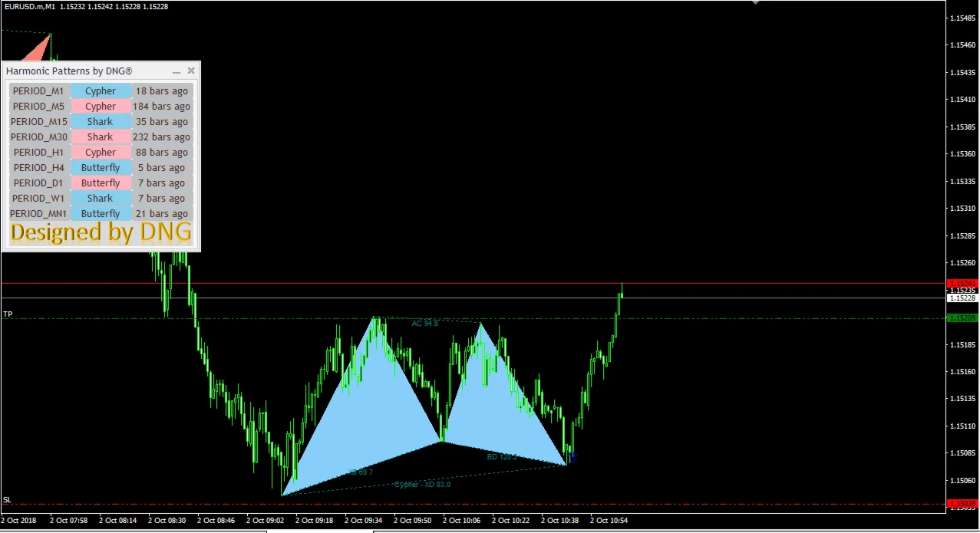
Task: Close the Harmonic Patterns by DNG panel
Action: point(191,71)
